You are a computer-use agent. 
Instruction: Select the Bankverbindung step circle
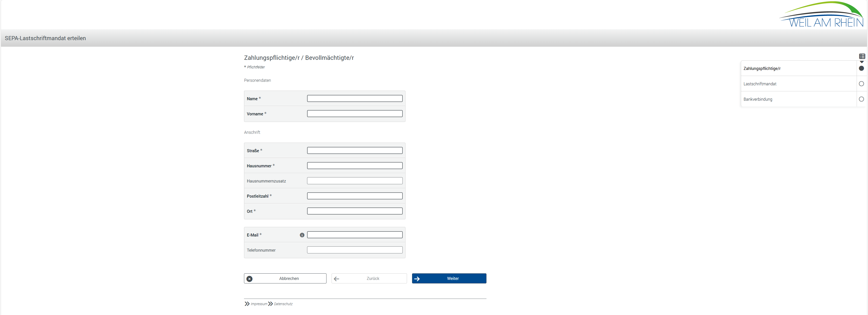pos(861,99)
